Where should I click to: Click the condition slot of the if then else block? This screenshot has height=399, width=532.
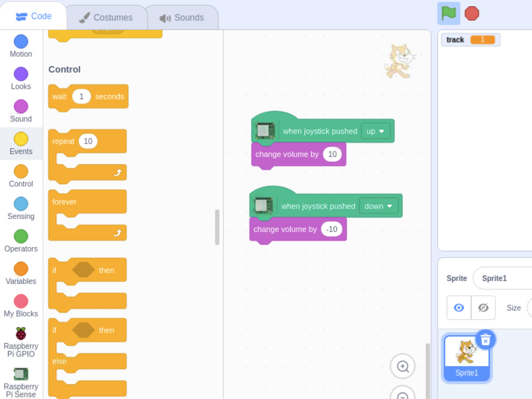pyautogui.click(x=83, y=330)
